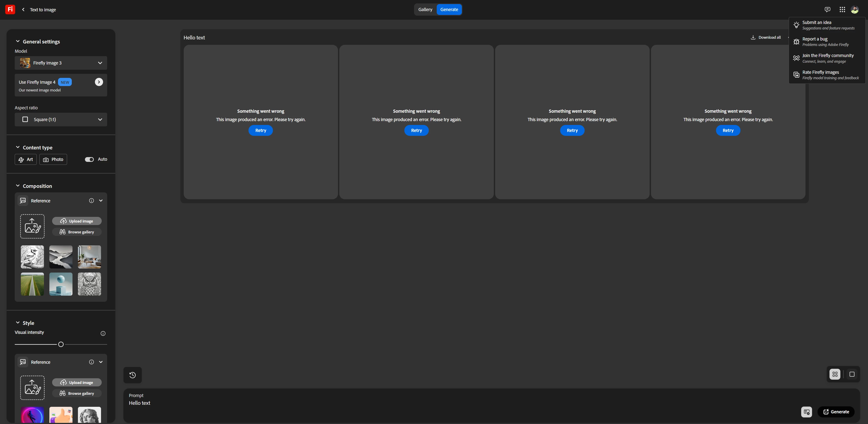Collapse the General settings section
The width and height of the screenshot is (868, 424).
click(x=18, y=41)
